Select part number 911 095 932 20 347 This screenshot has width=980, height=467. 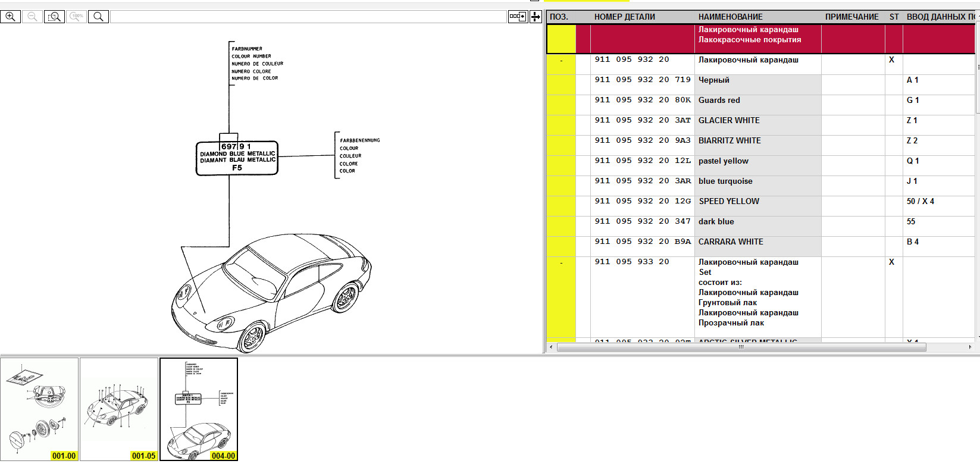click(x=643, y=221)
